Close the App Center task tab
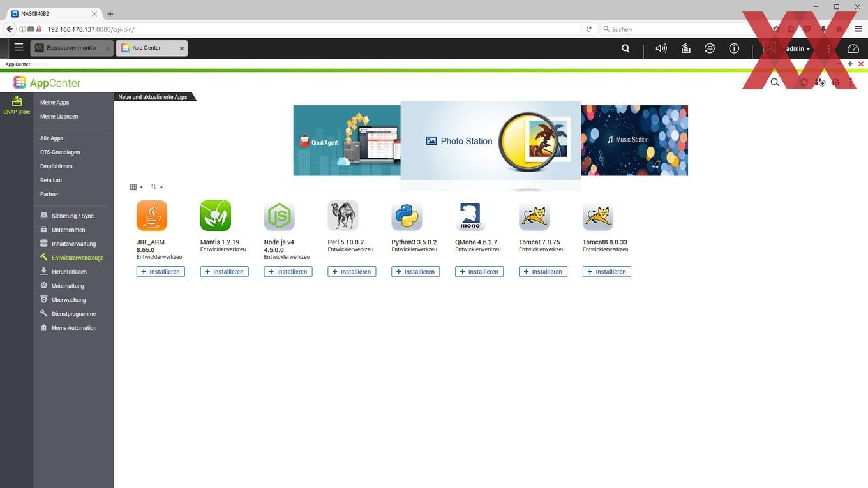This screenshot has width=868, height=488. point(181,48)
